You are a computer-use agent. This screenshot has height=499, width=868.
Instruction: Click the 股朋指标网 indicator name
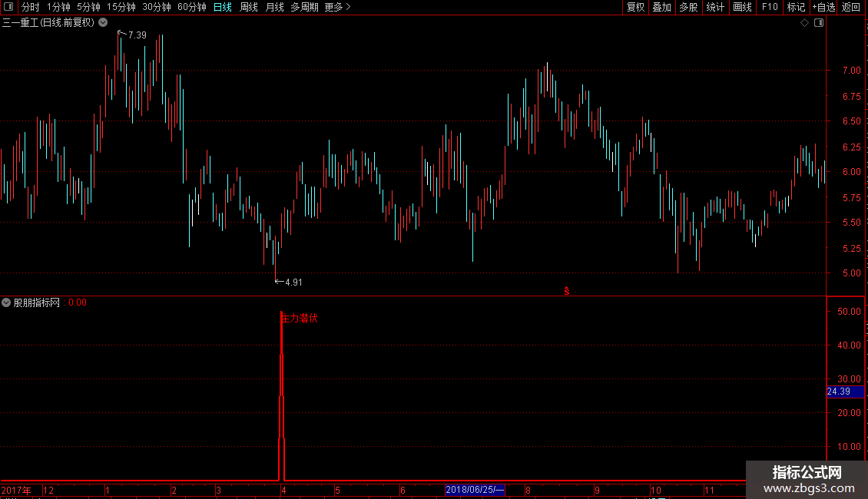[x=37, y=302]
